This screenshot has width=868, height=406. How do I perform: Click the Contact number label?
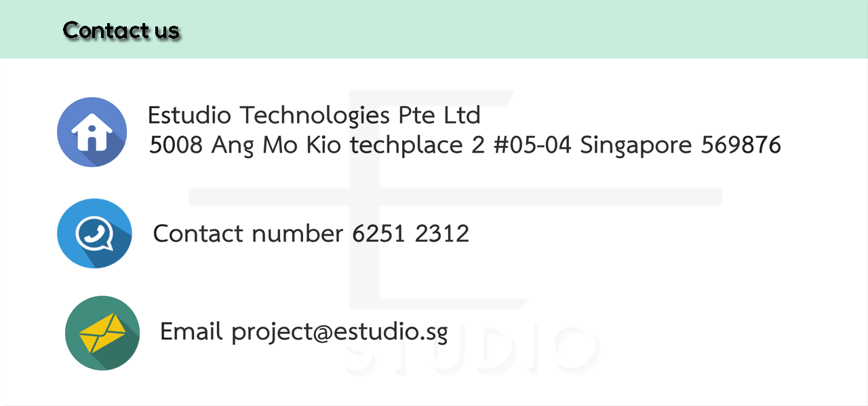point(248,234)
